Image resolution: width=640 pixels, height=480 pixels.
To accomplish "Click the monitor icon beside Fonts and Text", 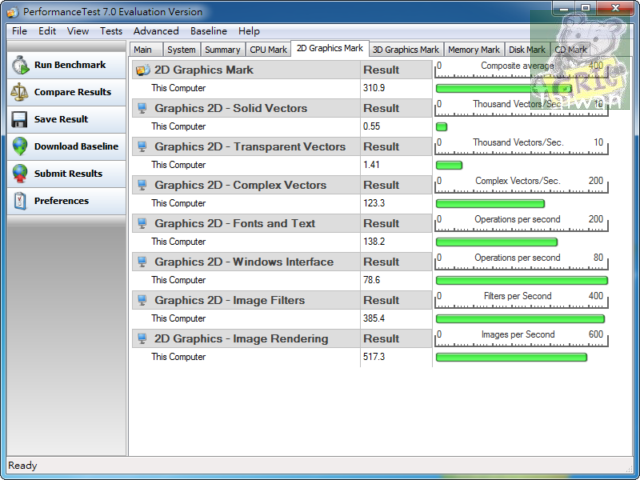I will pos(142,223).
